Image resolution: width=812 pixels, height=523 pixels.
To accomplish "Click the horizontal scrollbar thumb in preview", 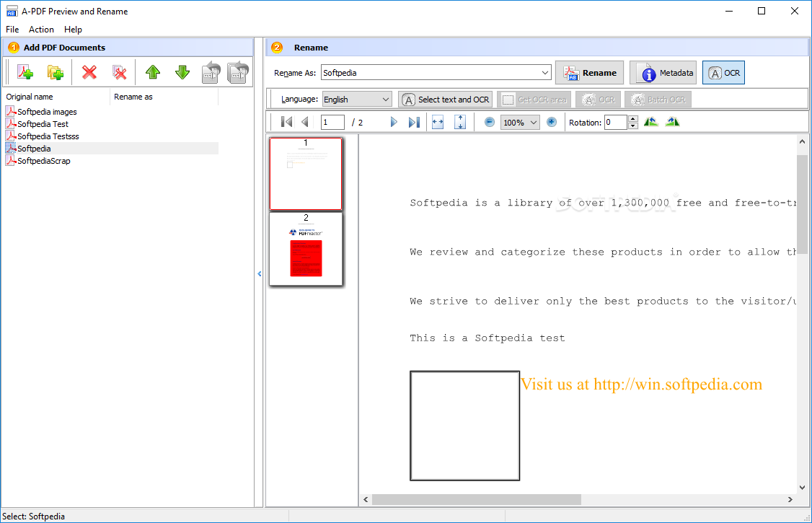I will coord(477,499).
